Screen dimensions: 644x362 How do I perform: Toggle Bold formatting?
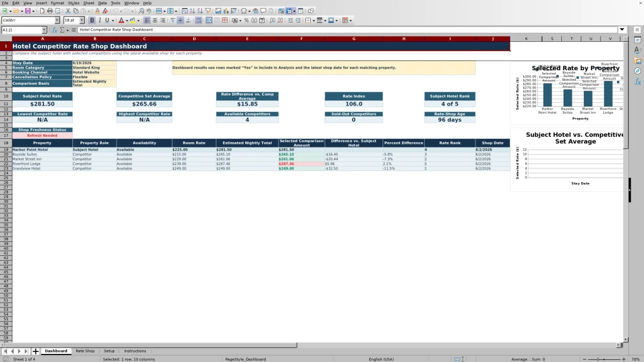pos(92,20)
